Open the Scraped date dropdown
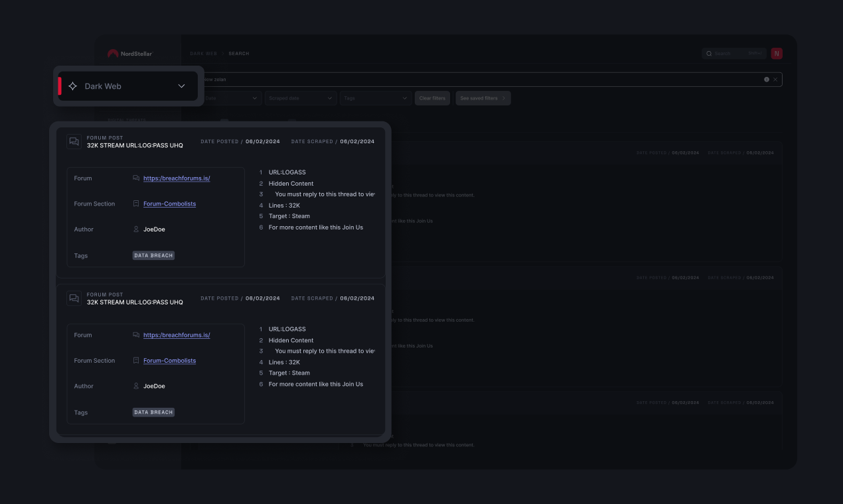 coord(301,98)
